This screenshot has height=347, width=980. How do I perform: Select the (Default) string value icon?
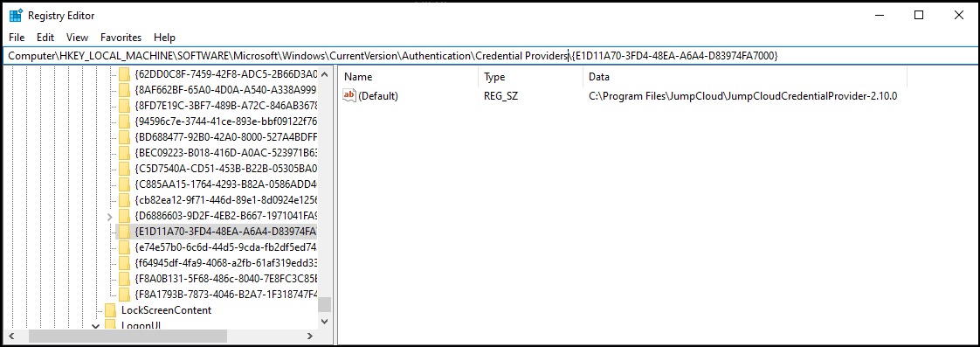tap(349, 95)
